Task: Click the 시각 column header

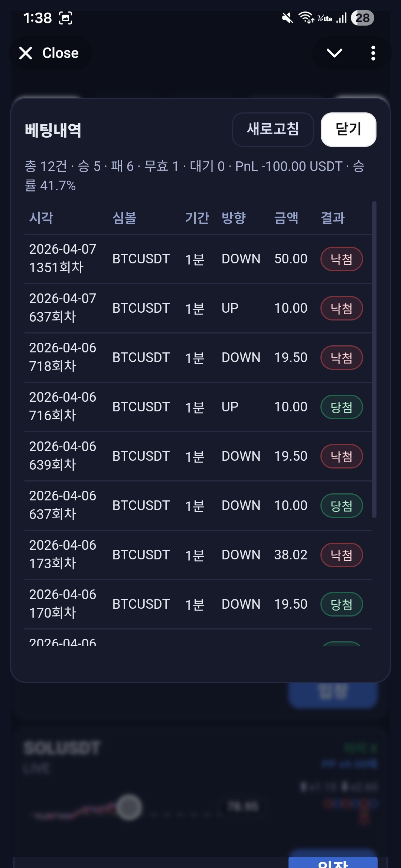Action: tap(41, 218)
